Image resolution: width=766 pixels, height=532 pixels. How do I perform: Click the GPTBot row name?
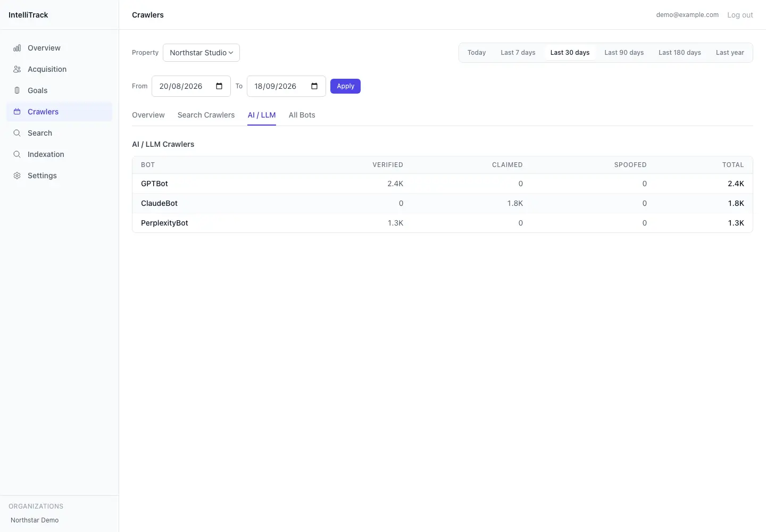pyautogui.click(x=154, y=184)
